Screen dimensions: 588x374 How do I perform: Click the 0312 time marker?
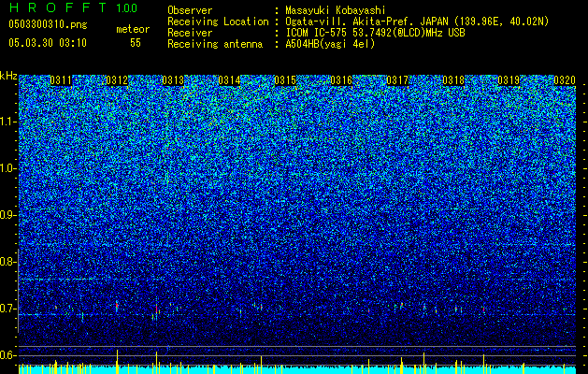(x=117, y=80)
